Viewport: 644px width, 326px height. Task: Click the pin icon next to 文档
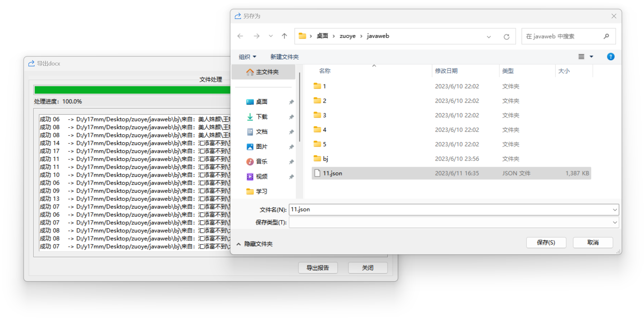tap(291, 132)
